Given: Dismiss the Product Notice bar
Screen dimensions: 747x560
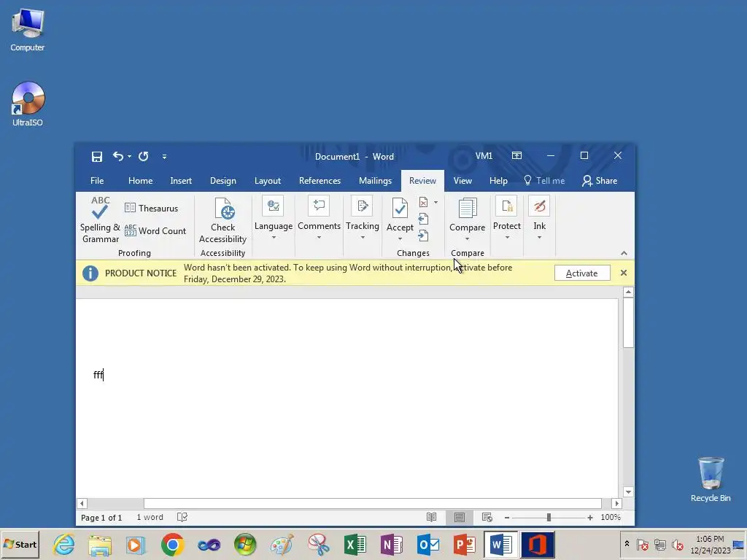Looking at the screenshot, I should click(x=624, y=273).
